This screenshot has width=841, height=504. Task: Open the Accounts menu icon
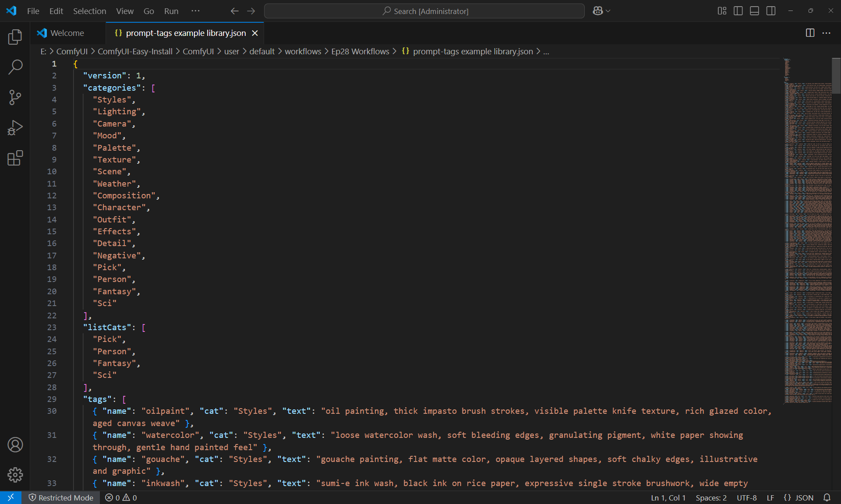coord(15,445)
